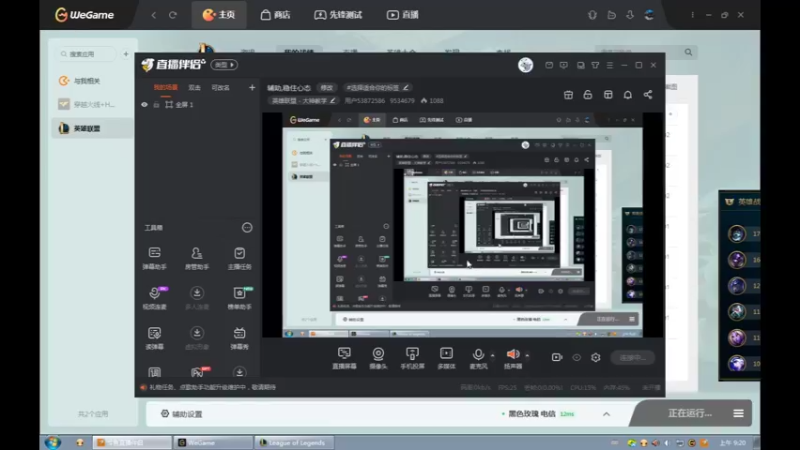Open the notification bell icon
Viewport: 800px width, 450px height.
628,95
